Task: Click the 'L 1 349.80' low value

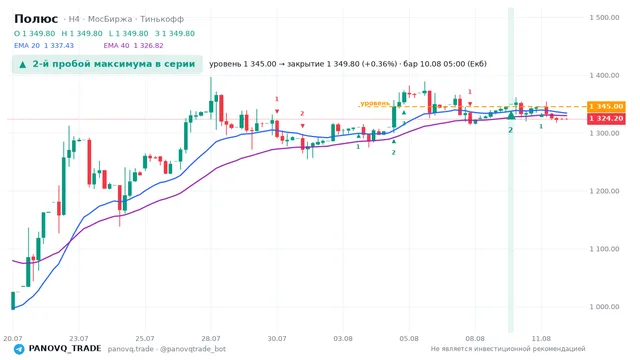Action: [x=129, y=33]
